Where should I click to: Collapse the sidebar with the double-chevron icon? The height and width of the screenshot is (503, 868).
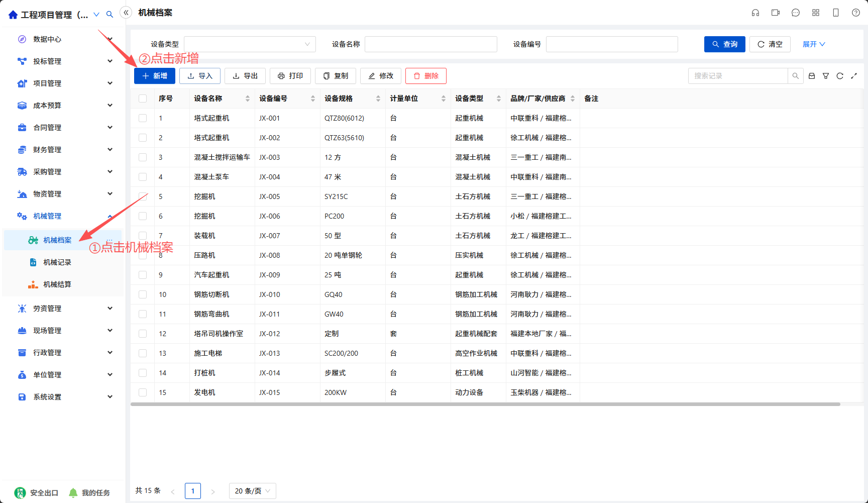(x=126, y=13)
